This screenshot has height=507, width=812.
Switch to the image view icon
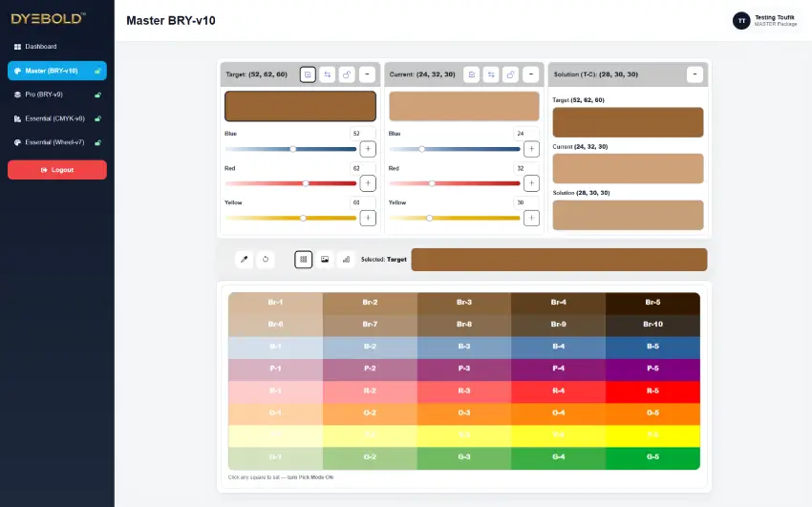tap(325, 259)
